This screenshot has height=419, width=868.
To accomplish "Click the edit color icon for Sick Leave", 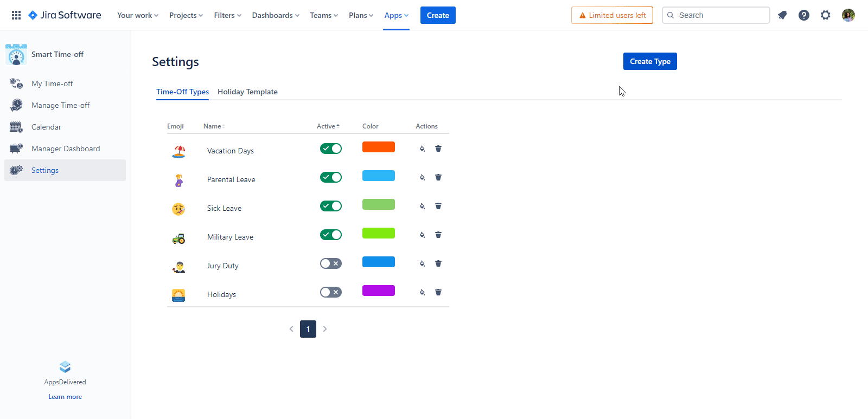I will [422, 206].
